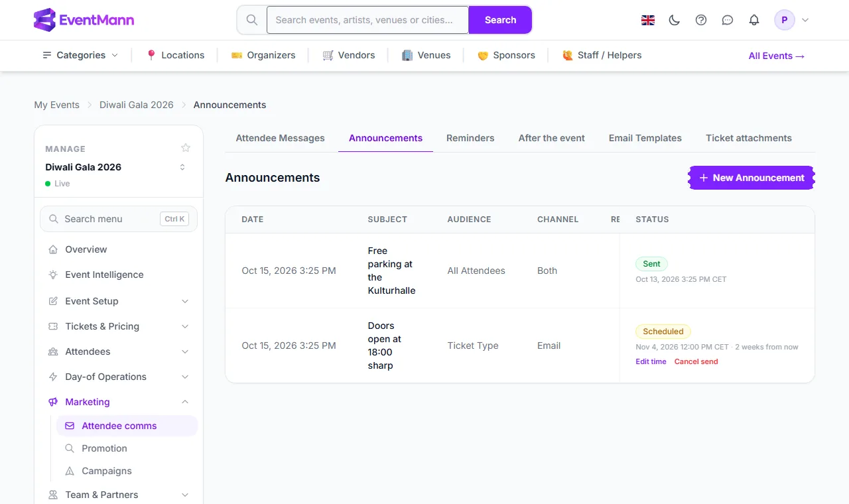The width and height of the screenshot is (849, 504).
Task: Click Edit time for scheduled announcement
Action: pyautogui.click(x=651, y=361)
